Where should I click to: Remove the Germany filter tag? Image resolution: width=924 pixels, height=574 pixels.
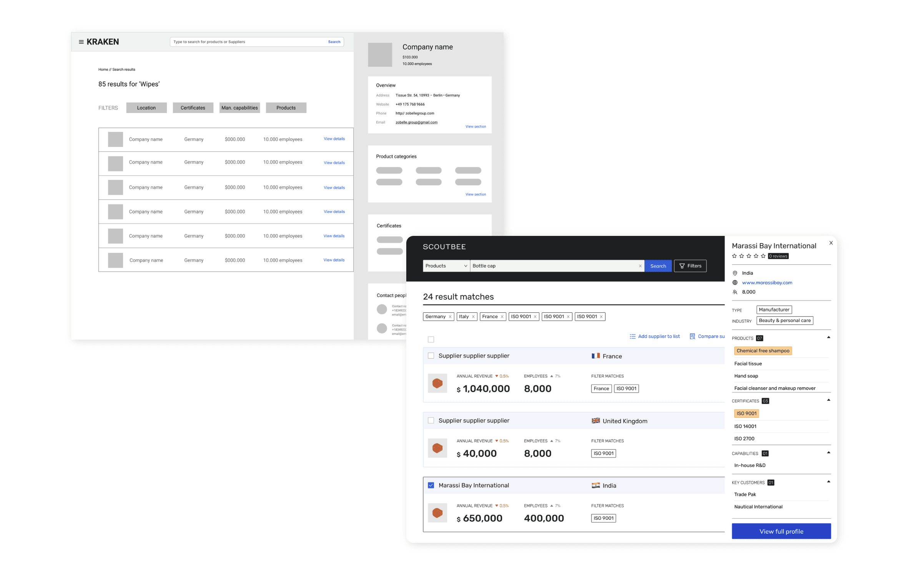[x=450, y=317]
